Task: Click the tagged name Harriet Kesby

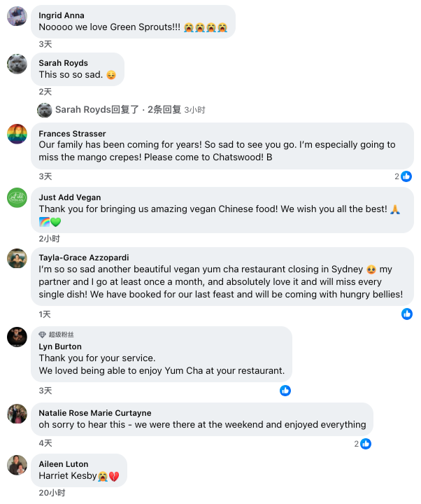Action: pos(67,476)
